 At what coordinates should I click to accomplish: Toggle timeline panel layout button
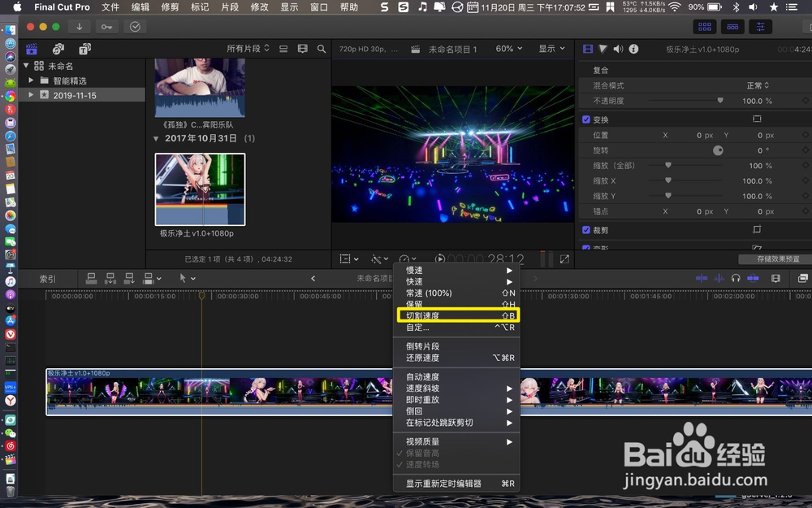[732, 27]
